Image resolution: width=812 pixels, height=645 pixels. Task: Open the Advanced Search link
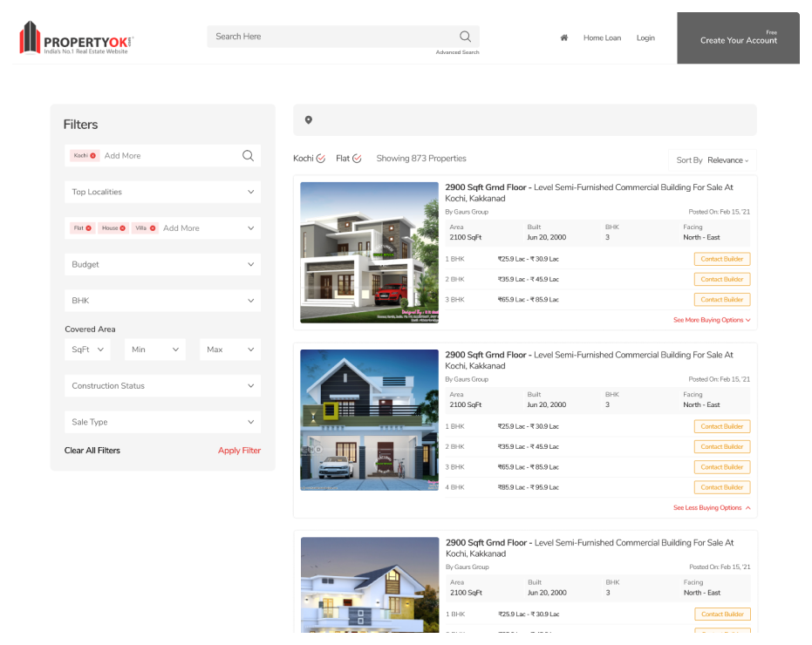click(457, 52)
